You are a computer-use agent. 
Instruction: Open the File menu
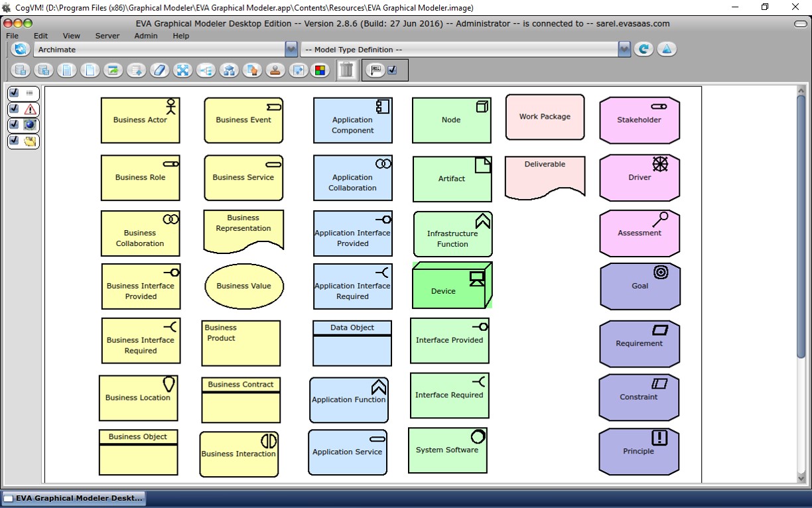click(12, 36)
